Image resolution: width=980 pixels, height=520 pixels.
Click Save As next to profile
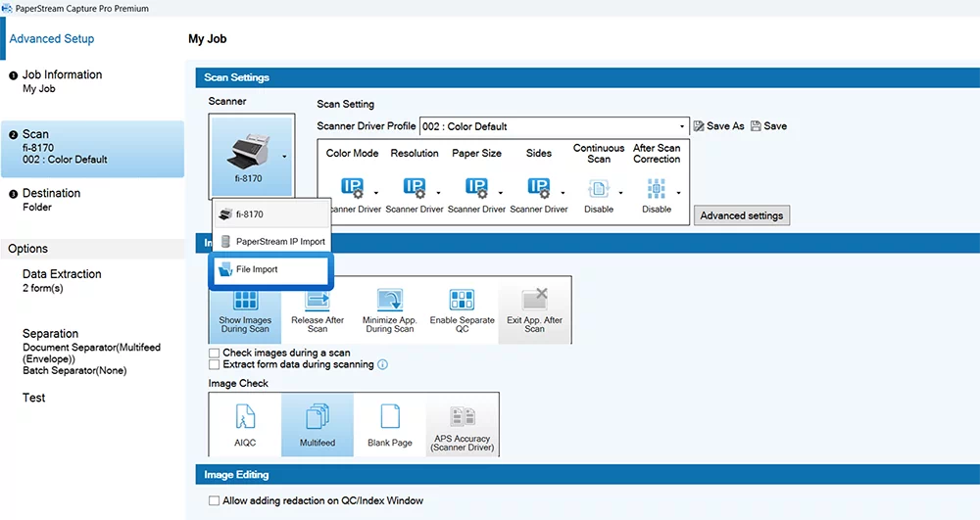point(718,126)
